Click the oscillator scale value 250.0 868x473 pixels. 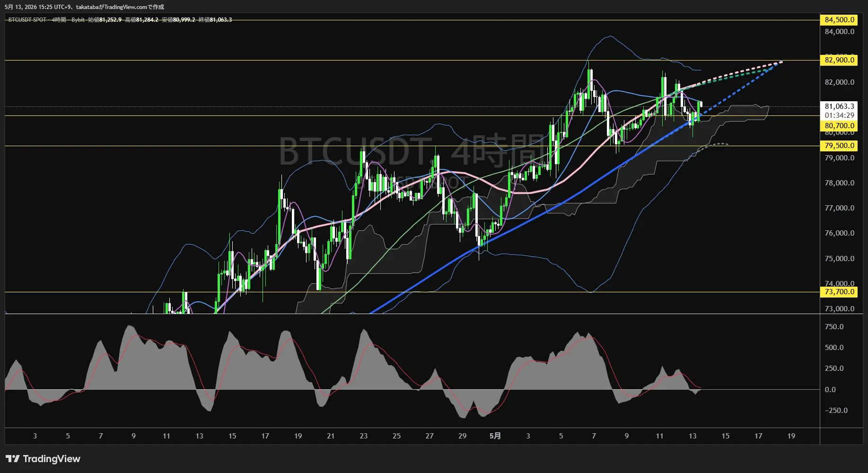click(x=834, y=368)
